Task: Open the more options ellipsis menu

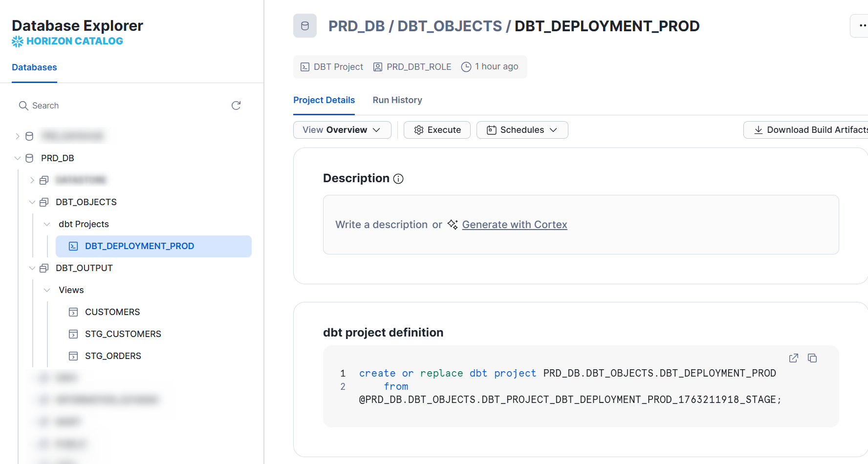Action: coord(861,26)
